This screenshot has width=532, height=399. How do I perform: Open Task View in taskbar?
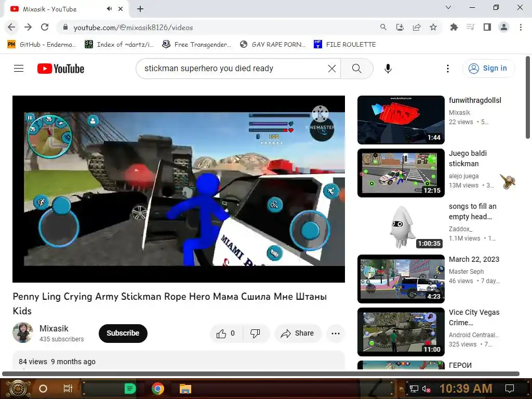(x=68, y=389)
